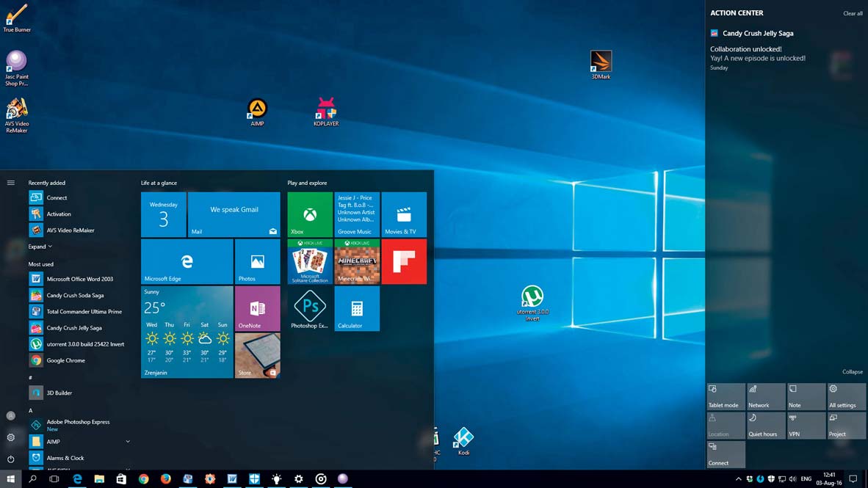Open the Wednesday 3 calendar tile
Viewport: 868px width, 488px height.
[x=163, y=215]
